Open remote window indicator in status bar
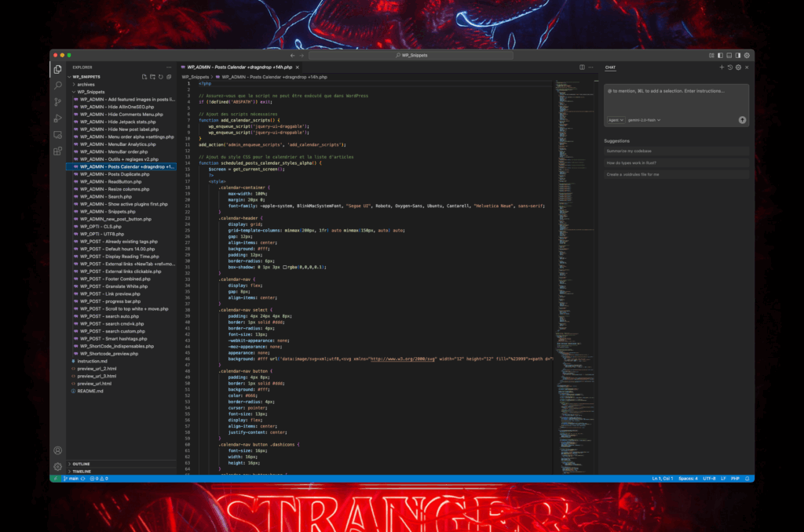The image size is (804, 532). (56, 479)
